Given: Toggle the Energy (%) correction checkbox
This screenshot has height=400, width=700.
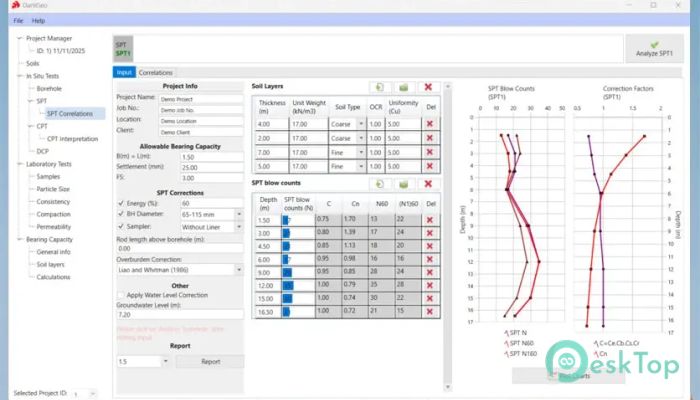Looking at the screenshot, I should tap(121, 203).
